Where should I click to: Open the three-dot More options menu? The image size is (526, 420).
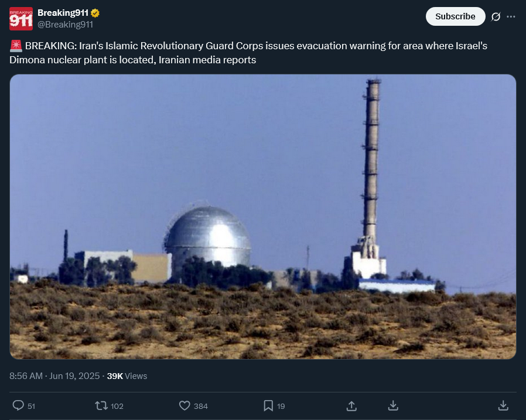click(511, 16)
